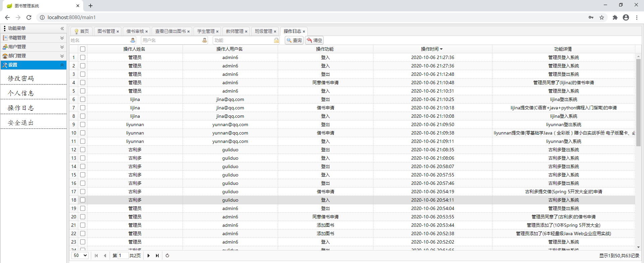
Task: Jump to the last page of logs
Action: [157, 256]
